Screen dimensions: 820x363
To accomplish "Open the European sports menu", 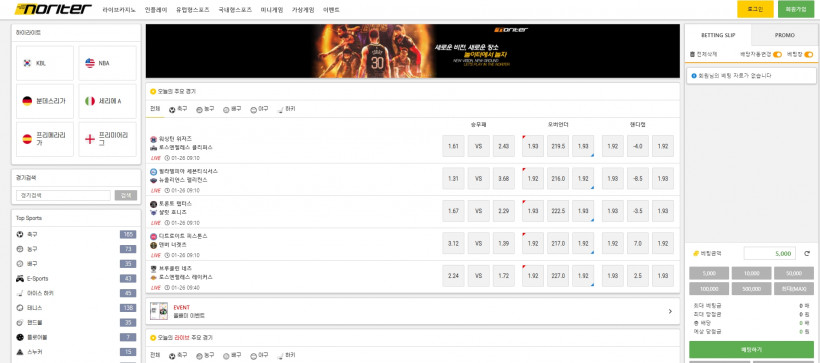I will click(192, 9).
